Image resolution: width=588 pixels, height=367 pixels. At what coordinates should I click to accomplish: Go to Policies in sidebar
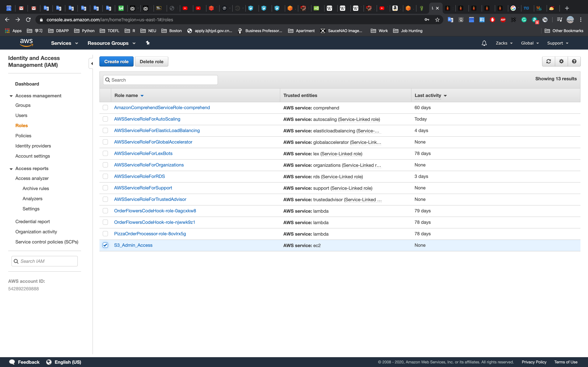tap(23, 136)
